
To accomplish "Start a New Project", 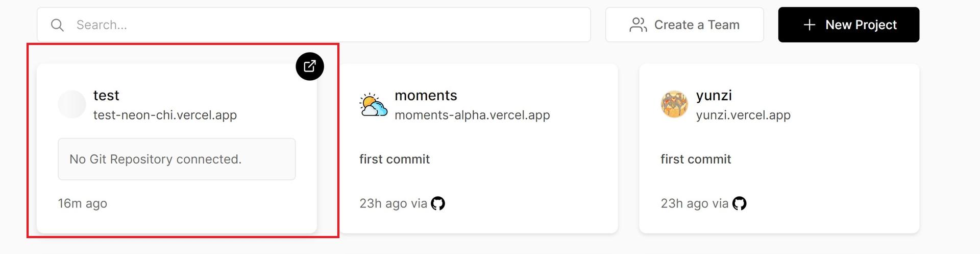I will pyautogui.click(x=849, y=25).
